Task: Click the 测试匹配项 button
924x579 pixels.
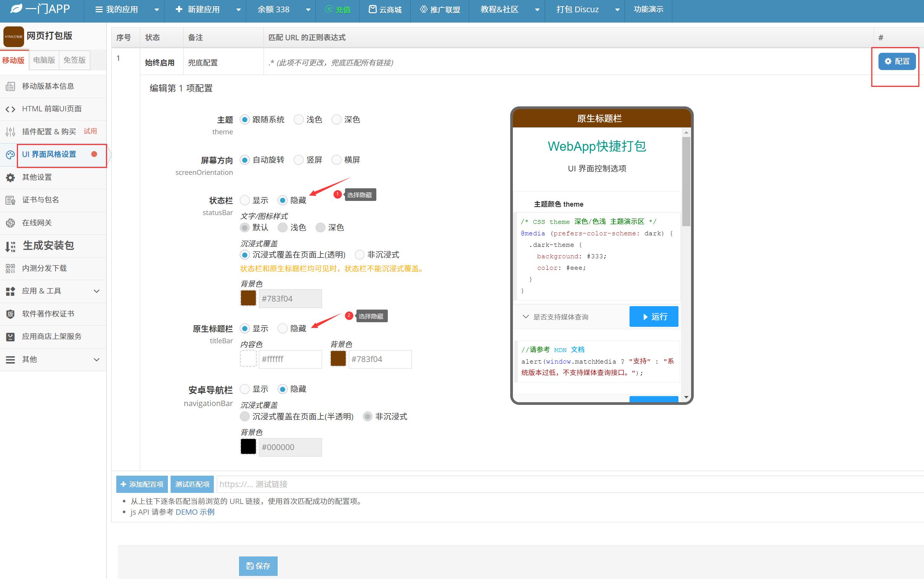Action: tap(192, 484)
